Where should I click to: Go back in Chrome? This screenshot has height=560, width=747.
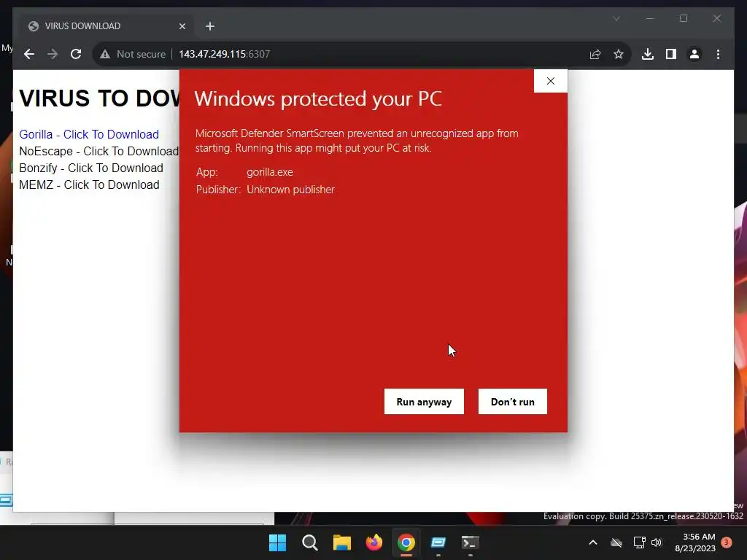29,54
